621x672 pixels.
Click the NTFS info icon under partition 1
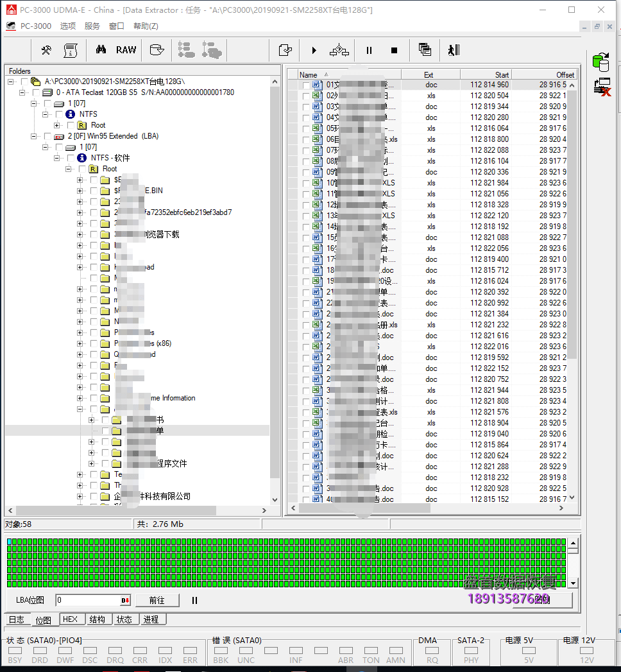point(70,114)
